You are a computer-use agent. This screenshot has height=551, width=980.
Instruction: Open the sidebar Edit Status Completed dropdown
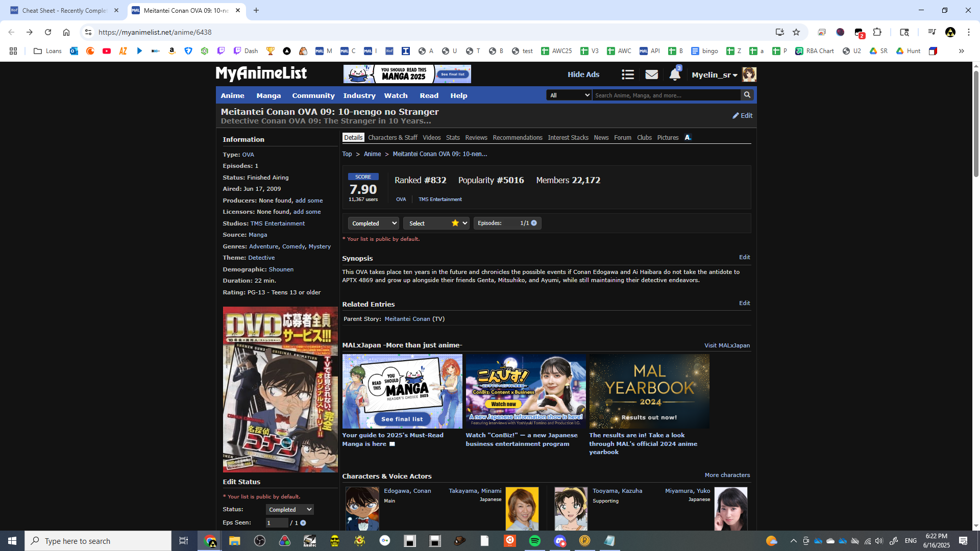tap(289, 510)
